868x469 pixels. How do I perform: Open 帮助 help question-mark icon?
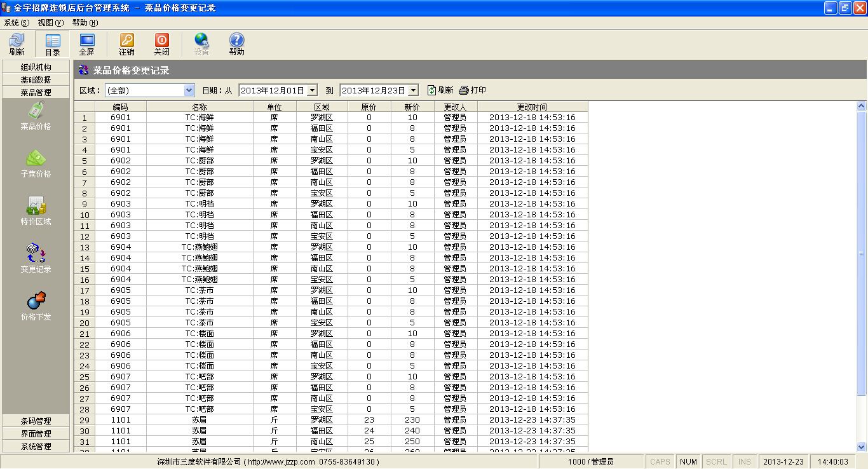[x=236, y=44]
